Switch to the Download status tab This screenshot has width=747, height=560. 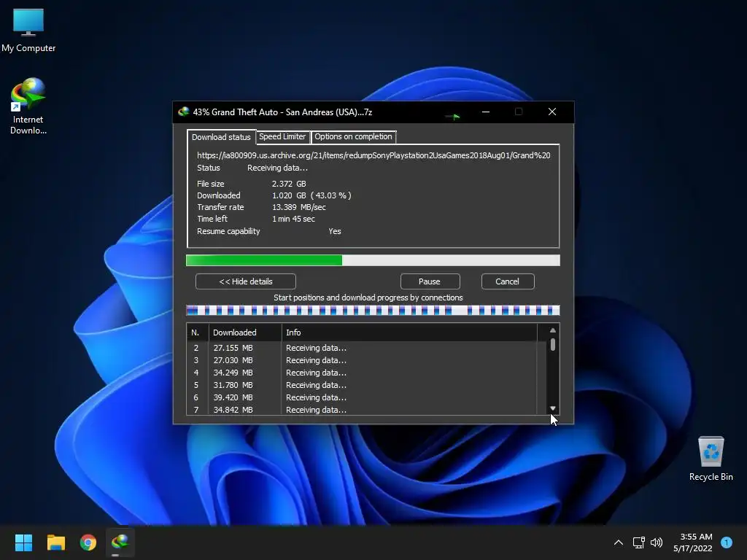221,137
